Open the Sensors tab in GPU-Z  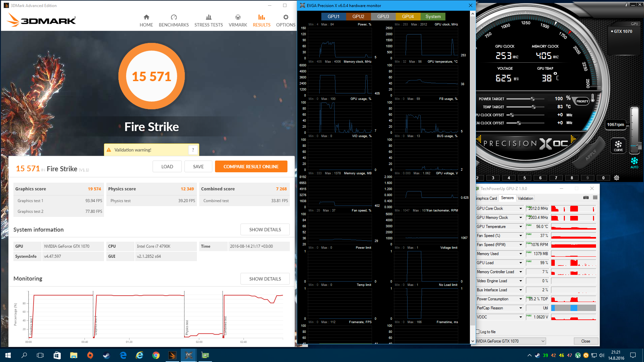tap(507, 198)
